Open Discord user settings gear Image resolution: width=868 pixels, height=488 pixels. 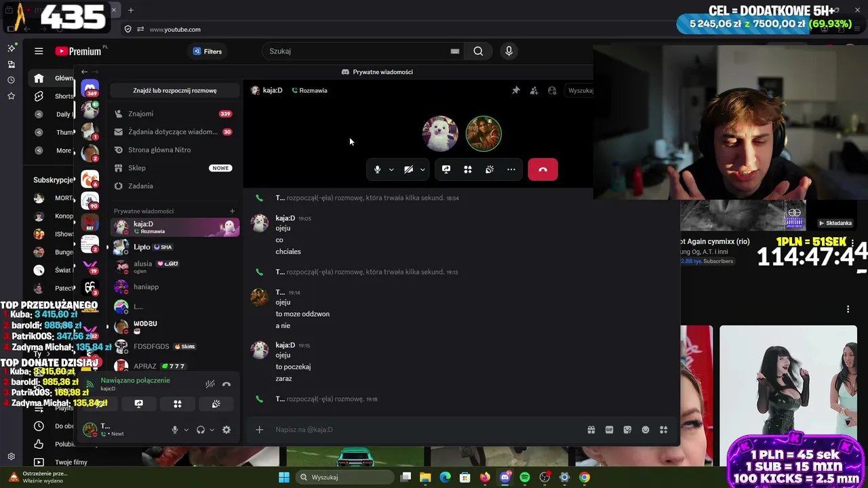click(x=226, y=430)
